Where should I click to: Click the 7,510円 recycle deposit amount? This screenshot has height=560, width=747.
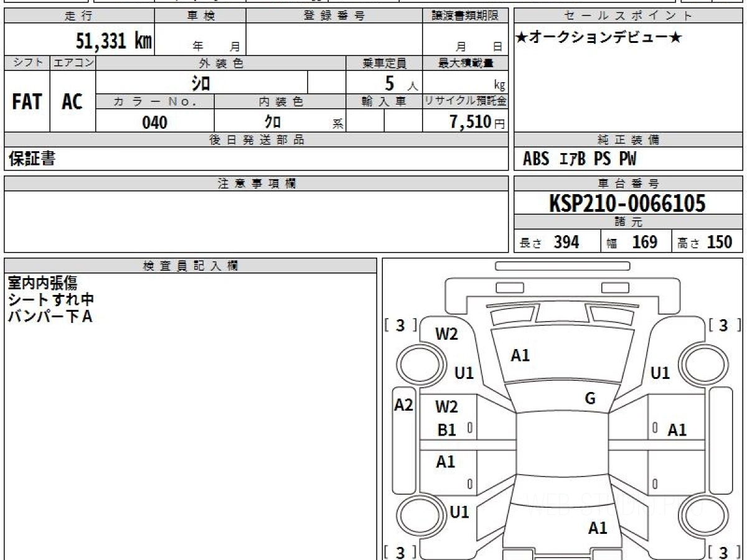tap(477, 122)
